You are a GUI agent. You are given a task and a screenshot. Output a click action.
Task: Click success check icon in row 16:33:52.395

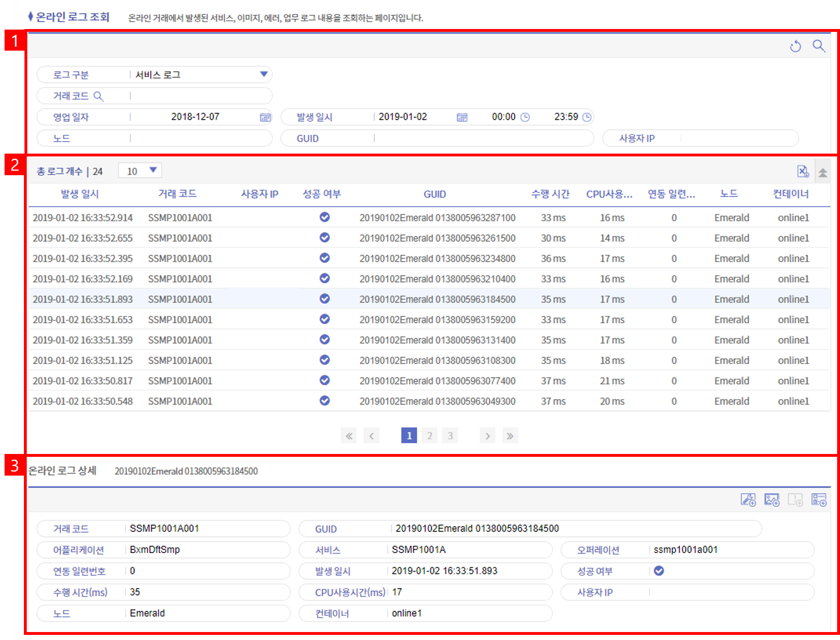tap(324, 258)
